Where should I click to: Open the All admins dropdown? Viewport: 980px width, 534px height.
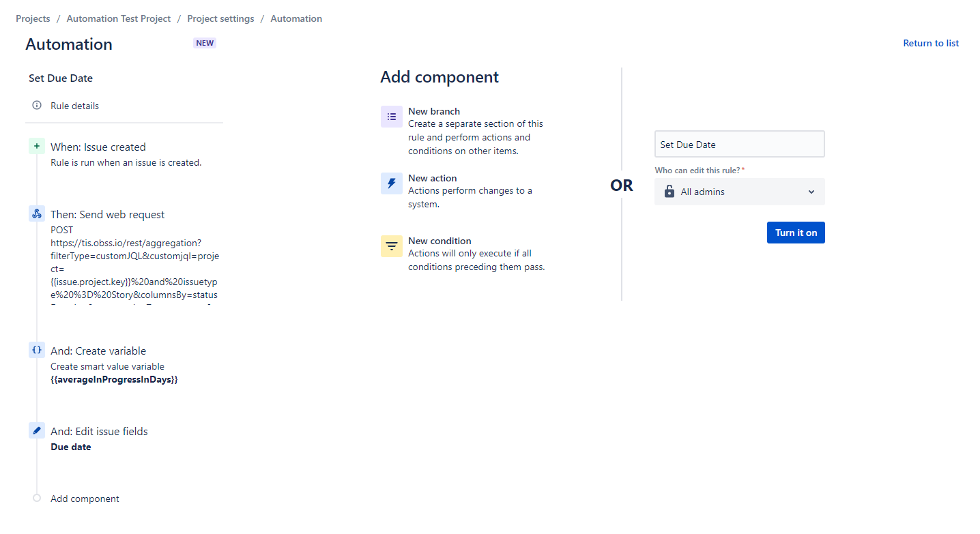[x=739, y=192]
